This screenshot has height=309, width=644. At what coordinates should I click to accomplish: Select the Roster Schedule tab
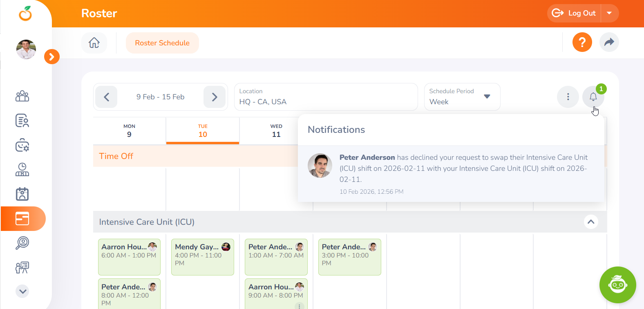click(x=162, y=43)
